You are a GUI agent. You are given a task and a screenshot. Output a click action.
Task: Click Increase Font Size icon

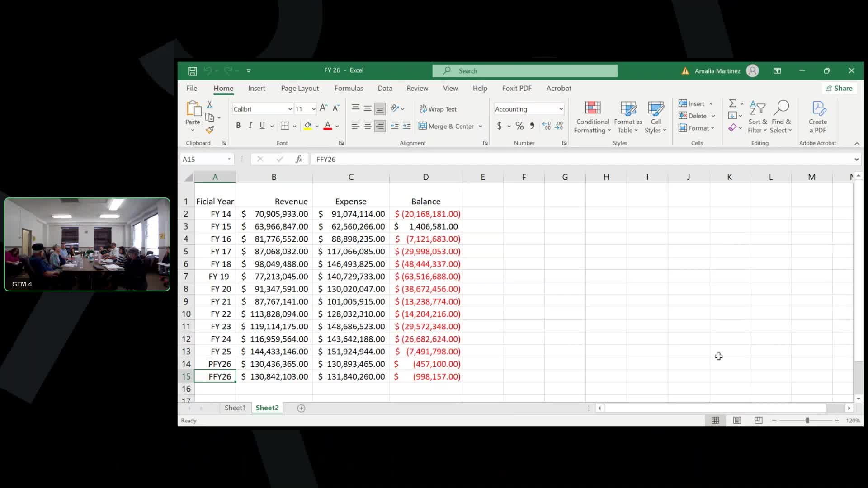click(323, 108)
